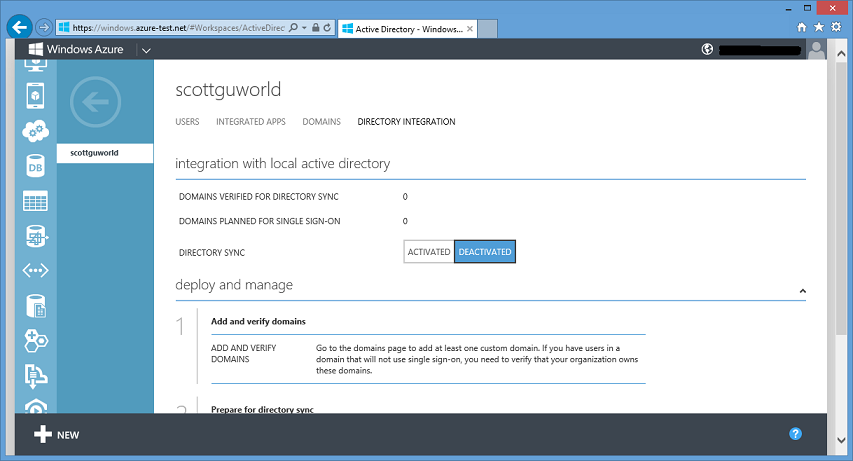This screenshot has width=853, height=461.
Task: Open the Mobile Services sidebar icon
Action: coord(35,96)
